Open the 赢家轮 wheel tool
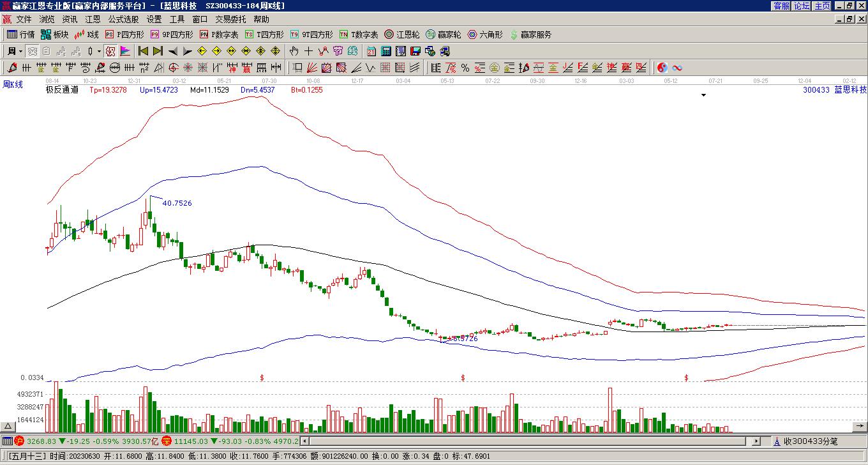Image resolution: width=868 pixels, height=465 pixels. click(x=444, y=34)
